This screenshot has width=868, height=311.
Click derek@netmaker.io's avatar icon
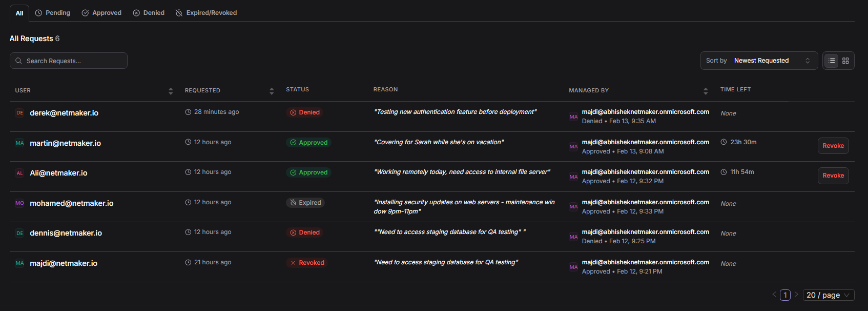[19, 113]
